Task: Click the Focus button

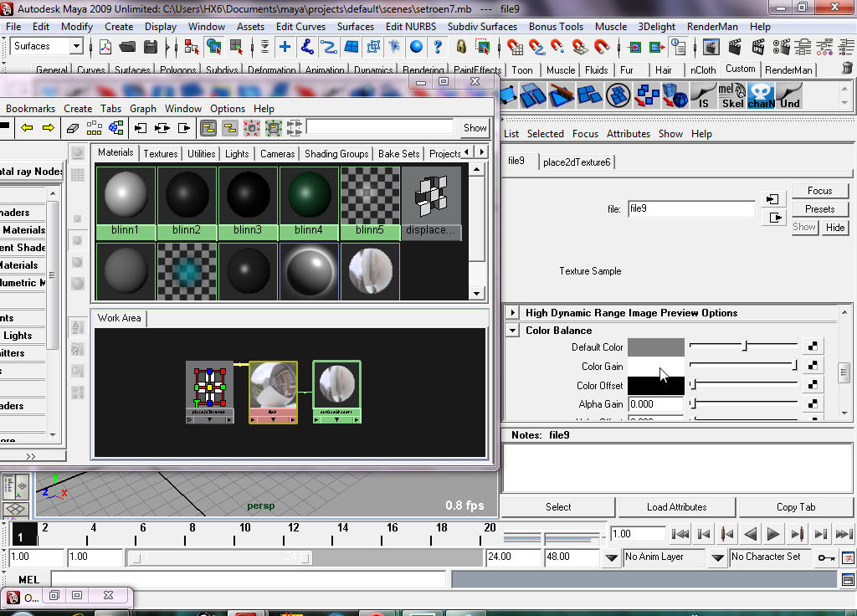Action: [819, 190]
